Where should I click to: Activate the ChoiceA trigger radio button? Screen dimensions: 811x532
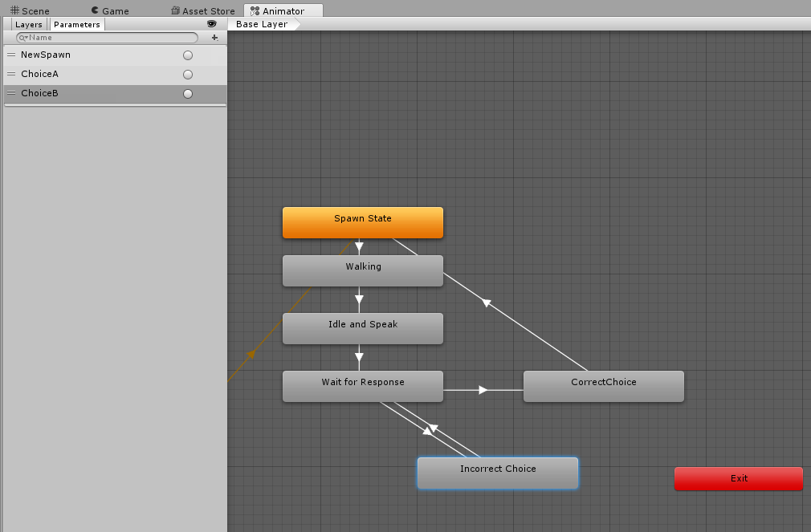[x=188, y=75]
